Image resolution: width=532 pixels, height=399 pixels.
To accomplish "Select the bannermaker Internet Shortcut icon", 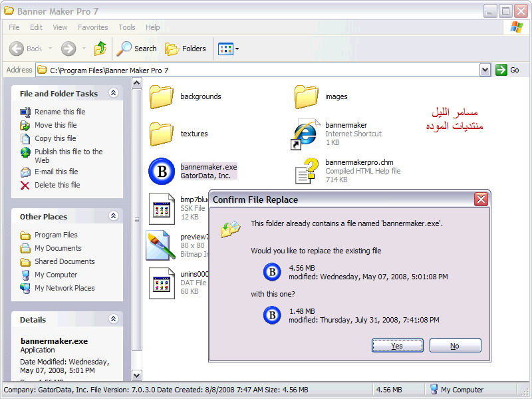I will pos(306,134).
